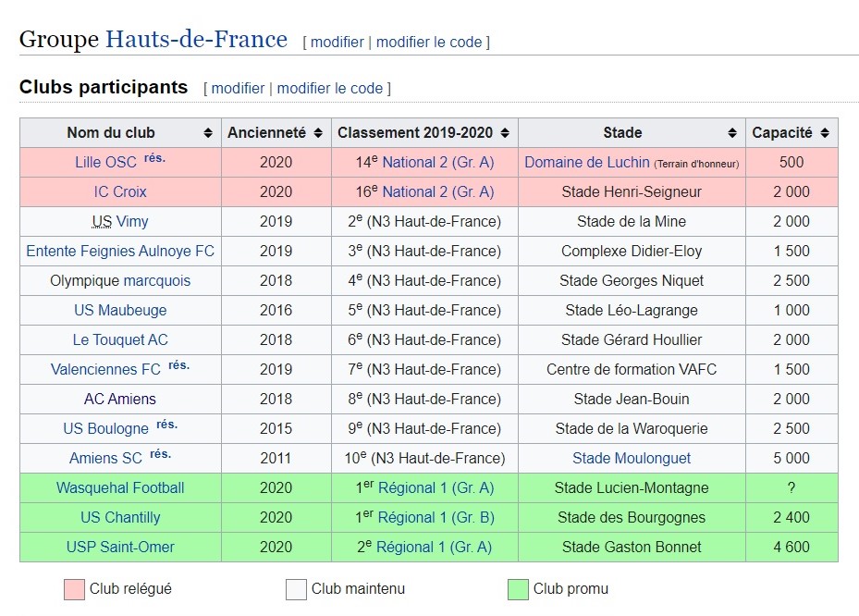
Task: Click the pink Club relégué swatch
Action: coord(74,589)
